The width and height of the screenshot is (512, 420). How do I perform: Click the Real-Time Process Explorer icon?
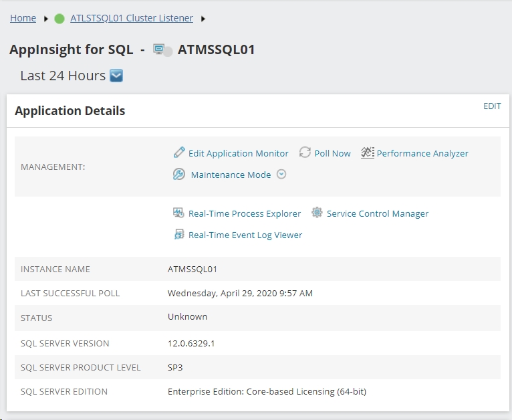coord(178,213)
